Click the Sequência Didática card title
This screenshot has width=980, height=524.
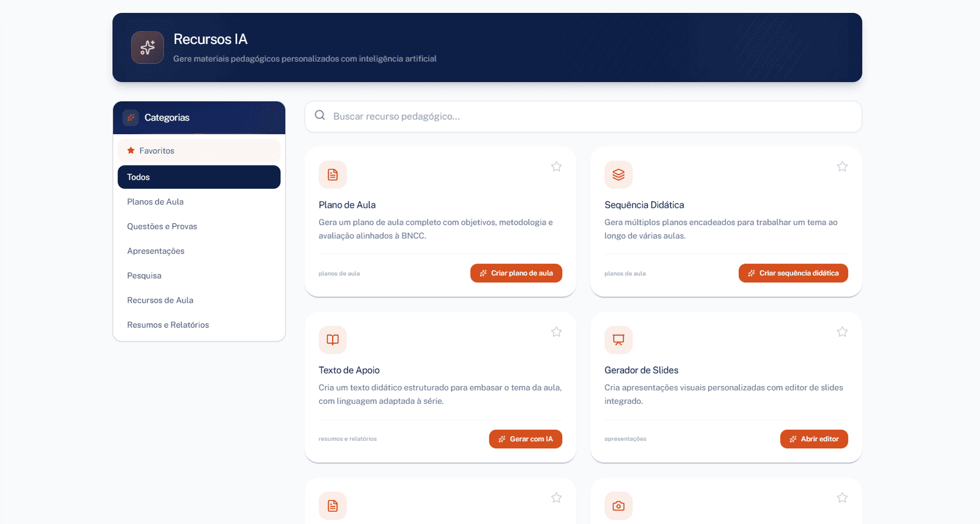click(x=644, y=205)
